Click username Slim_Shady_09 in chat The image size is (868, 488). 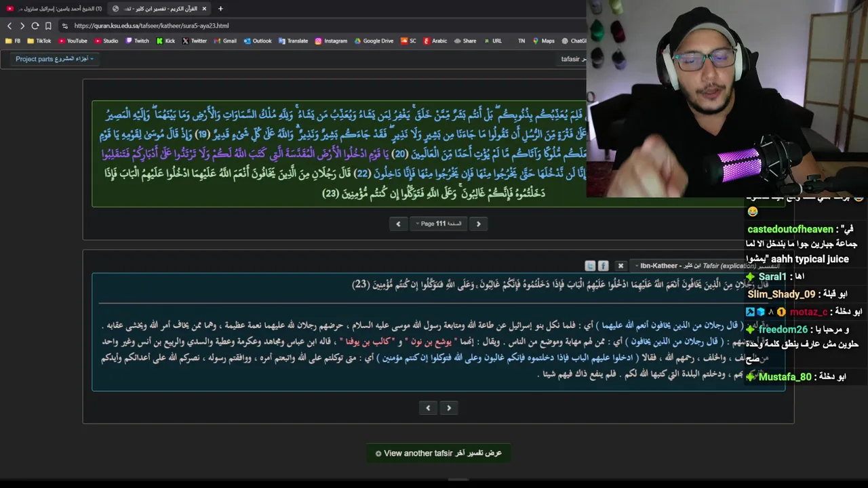(781, 295)
